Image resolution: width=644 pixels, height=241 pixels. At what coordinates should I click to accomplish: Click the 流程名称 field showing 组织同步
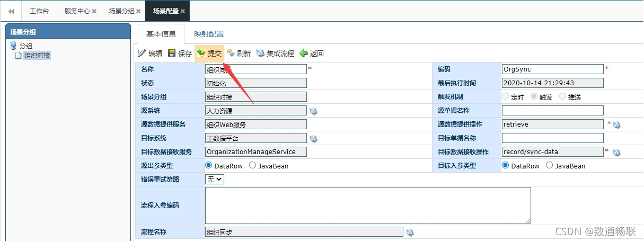[x=304, y=232]
